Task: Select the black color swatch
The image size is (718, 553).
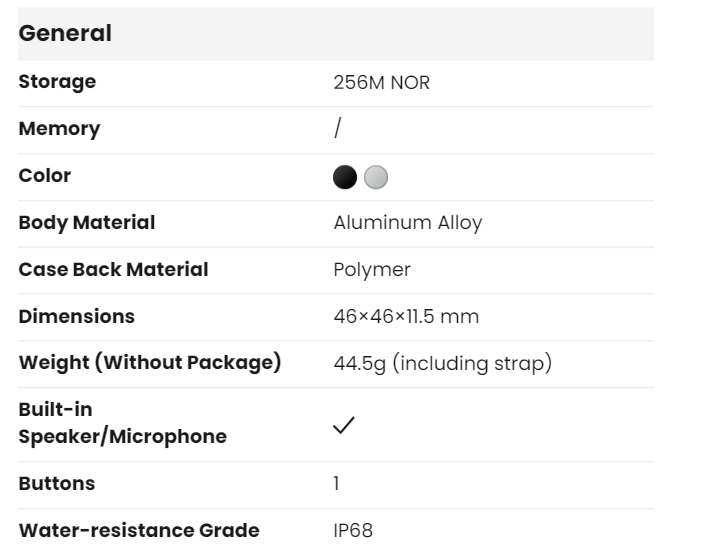Action: (x=345, y=177)
